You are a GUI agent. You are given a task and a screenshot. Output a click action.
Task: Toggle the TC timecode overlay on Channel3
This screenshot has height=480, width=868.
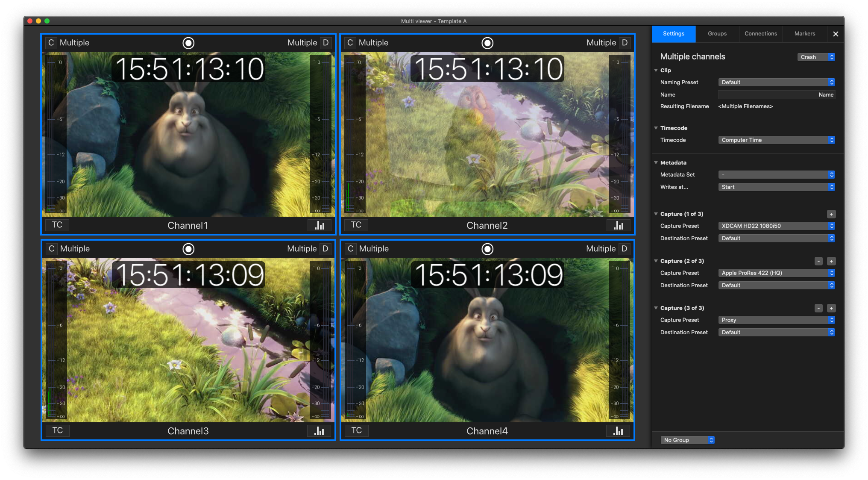tap(58, 431)
